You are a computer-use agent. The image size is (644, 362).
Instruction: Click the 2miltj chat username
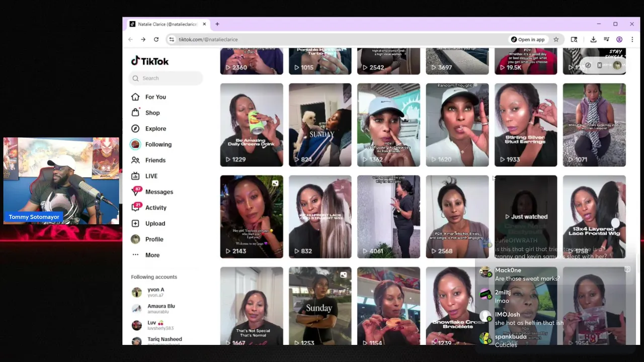pyautogui.click(x=503, y=292)
